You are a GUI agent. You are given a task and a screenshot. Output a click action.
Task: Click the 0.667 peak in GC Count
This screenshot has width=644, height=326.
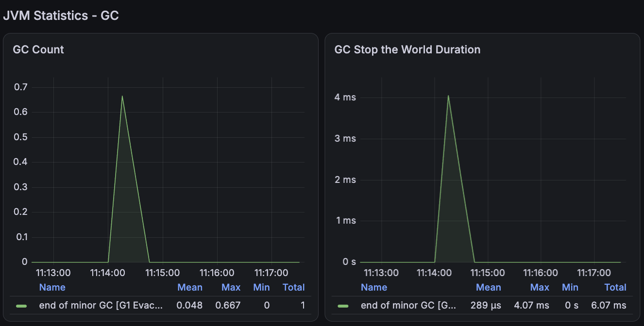(x=122, y=96)
